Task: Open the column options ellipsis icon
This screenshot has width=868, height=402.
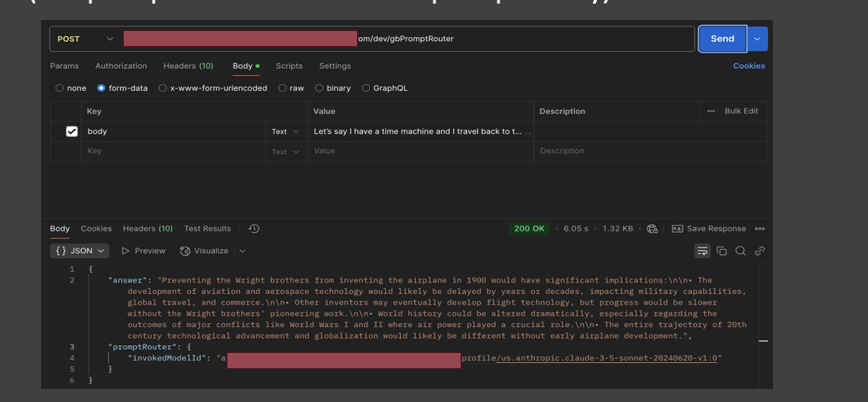Action: tap(711, 111)
